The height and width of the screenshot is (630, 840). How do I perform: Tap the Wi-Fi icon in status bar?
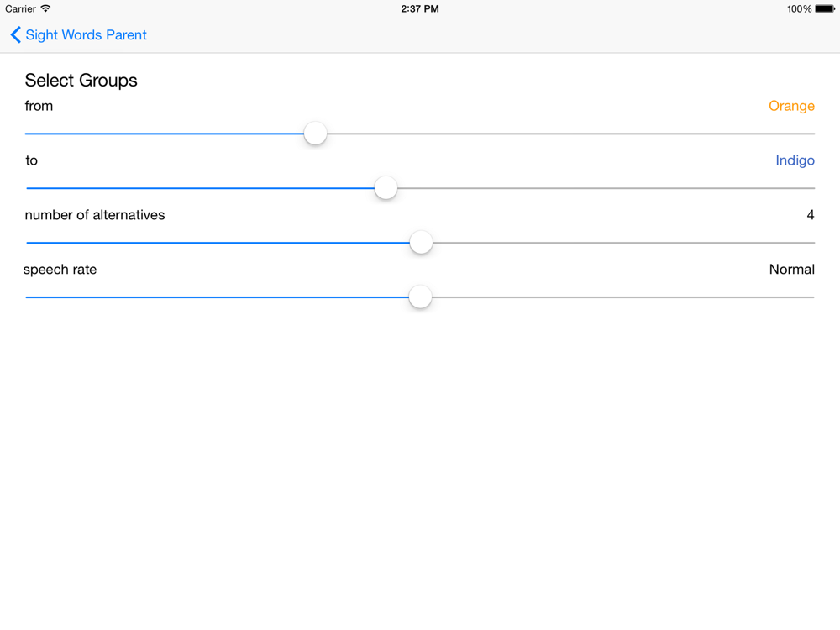(45, 8)
